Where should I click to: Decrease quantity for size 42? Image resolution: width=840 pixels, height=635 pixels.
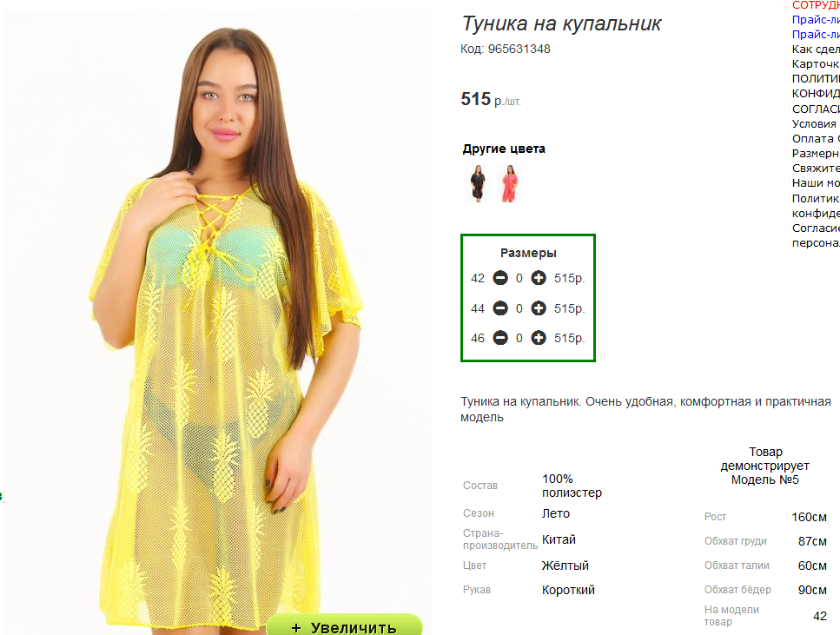tap(500, 278)
